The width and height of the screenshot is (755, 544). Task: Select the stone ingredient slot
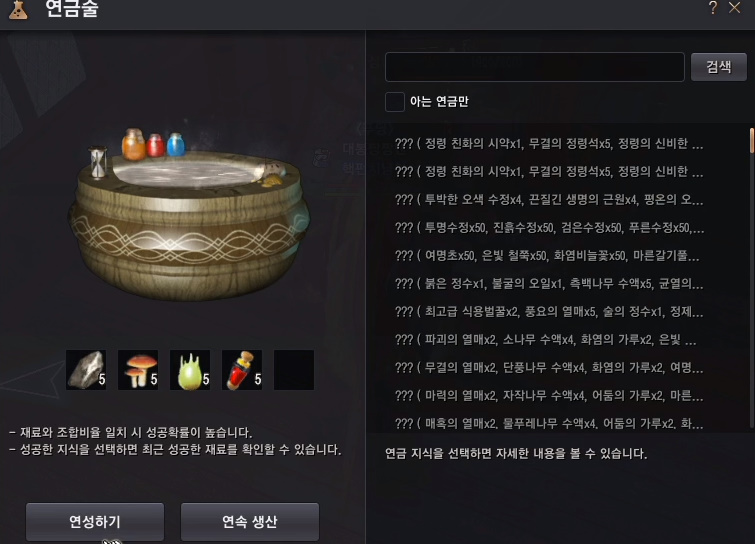[86, 370]
